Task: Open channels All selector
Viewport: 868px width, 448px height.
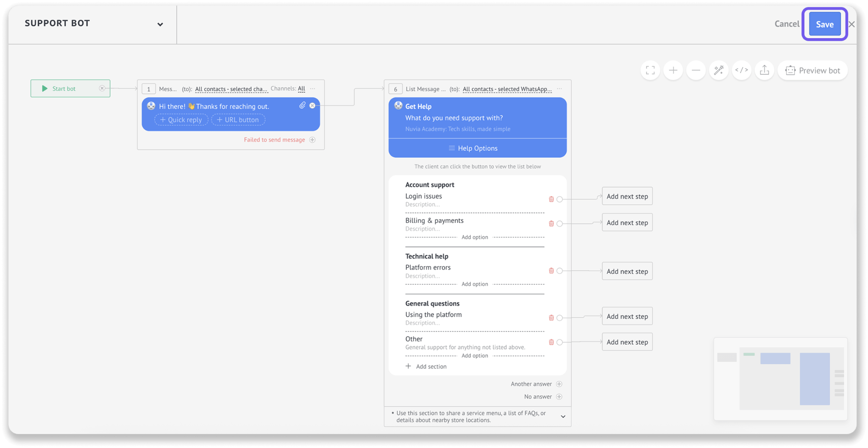Action: (x=301, y=89)
